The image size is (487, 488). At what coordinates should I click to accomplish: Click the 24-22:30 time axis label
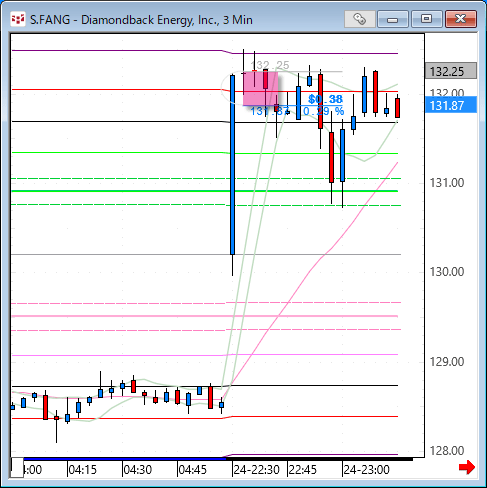pos(256,470)
